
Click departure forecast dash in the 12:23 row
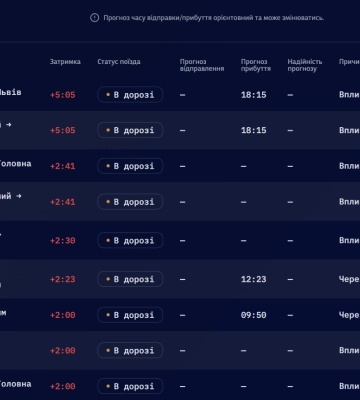[x=182, y=279]
